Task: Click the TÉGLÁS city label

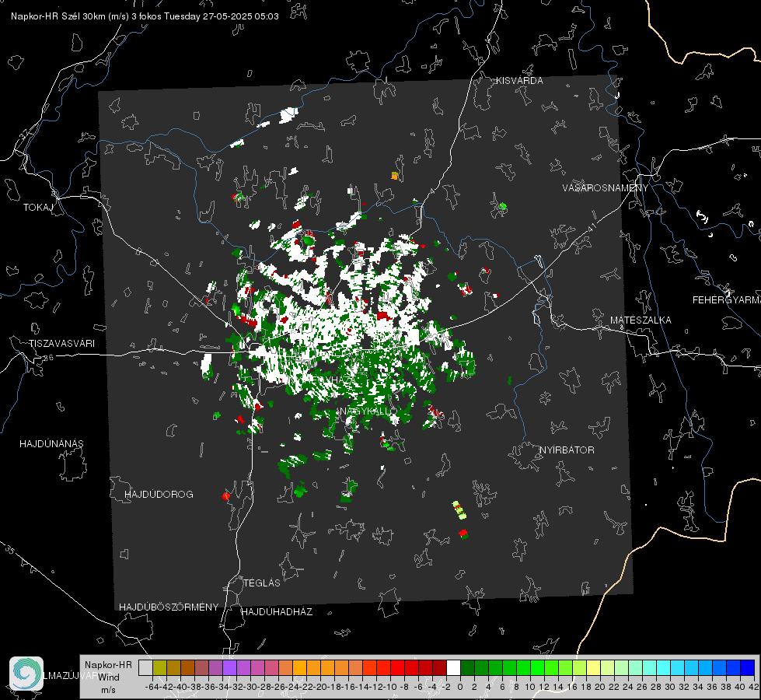Action: click(262, 583)
